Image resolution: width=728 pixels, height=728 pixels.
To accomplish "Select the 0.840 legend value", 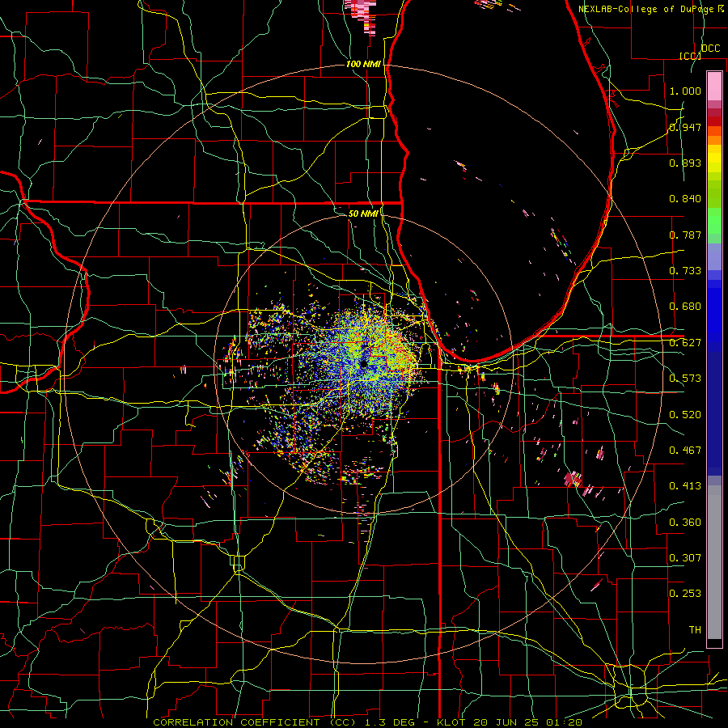I will click(x=685, y=199).
